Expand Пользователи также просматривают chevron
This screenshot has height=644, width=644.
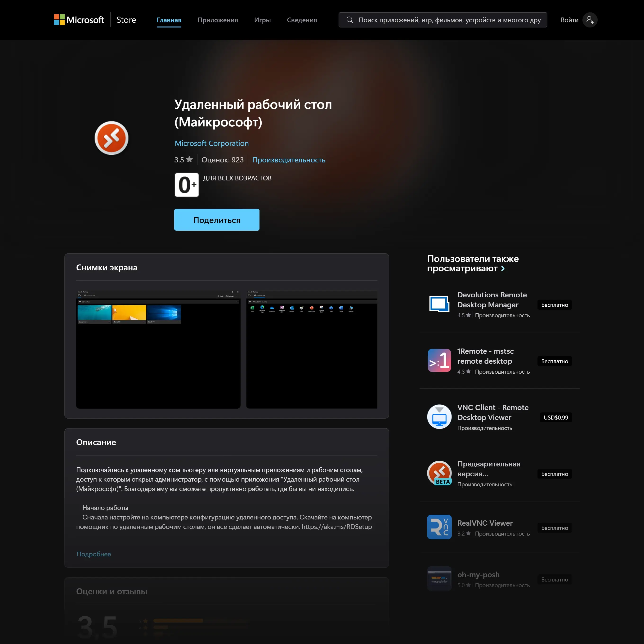click(x=503, y=269)
